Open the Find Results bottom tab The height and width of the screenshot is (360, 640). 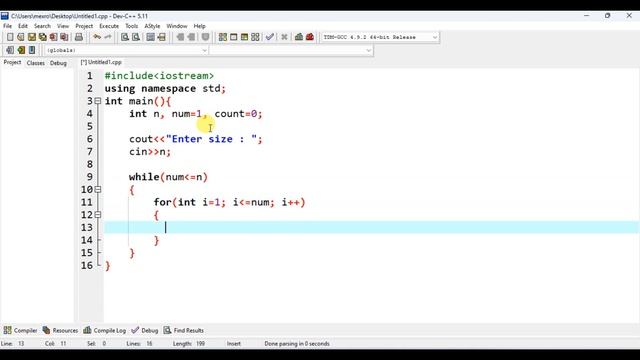(184, 330)
